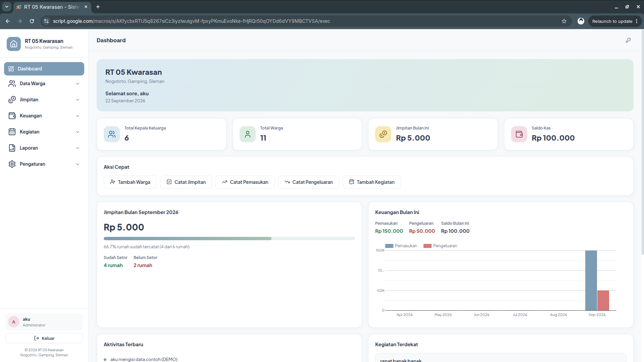The image size is (644, 362).
Task: Open the Chrome tab search dropdown
Action: point(6,7)
